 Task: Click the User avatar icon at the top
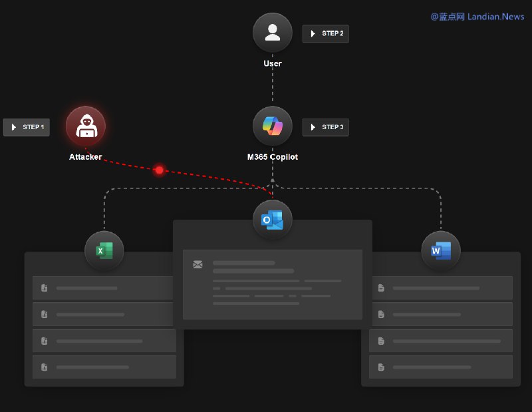click(272, 32)
